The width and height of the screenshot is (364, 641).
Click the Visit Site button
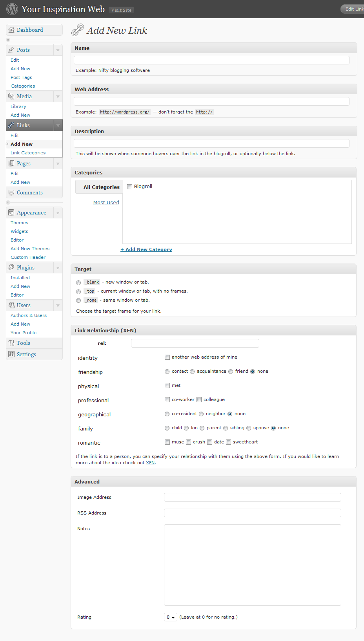tap(121, 10)
